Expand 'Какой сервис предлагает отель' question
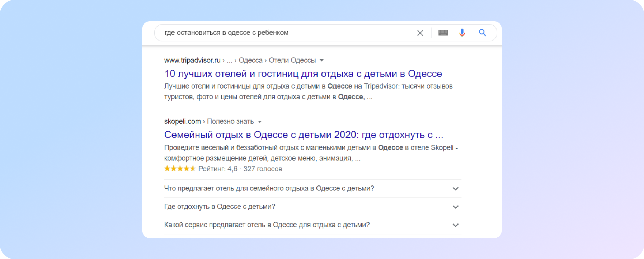The height and width of the screenshot is (259, 644). (x=312, y=225)
